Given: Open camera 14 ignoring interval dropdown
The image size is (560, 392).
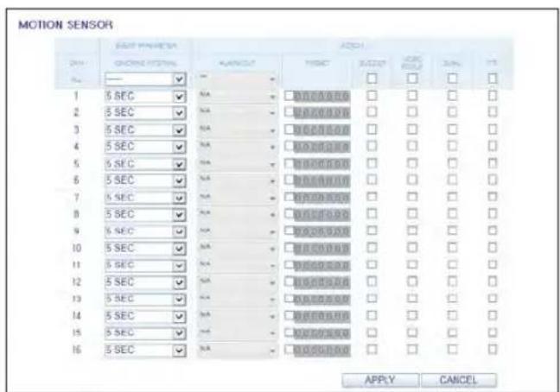Looking at the screenshot, I should 145,316.
